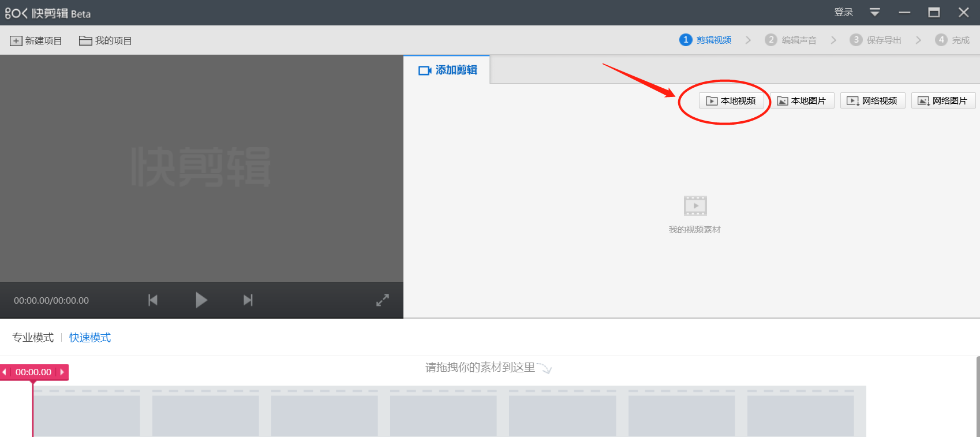Click the 我的视频素材 film icon
The image size is (980, 437).
coord(695,206)
